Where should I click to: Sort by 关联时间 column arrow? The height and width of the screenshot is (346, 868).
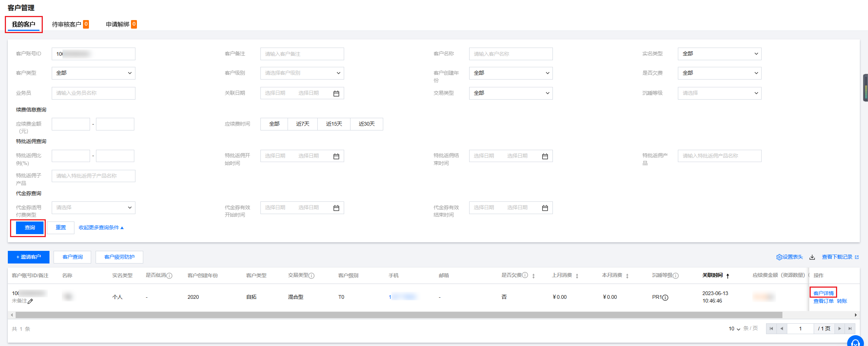[728, 276]
